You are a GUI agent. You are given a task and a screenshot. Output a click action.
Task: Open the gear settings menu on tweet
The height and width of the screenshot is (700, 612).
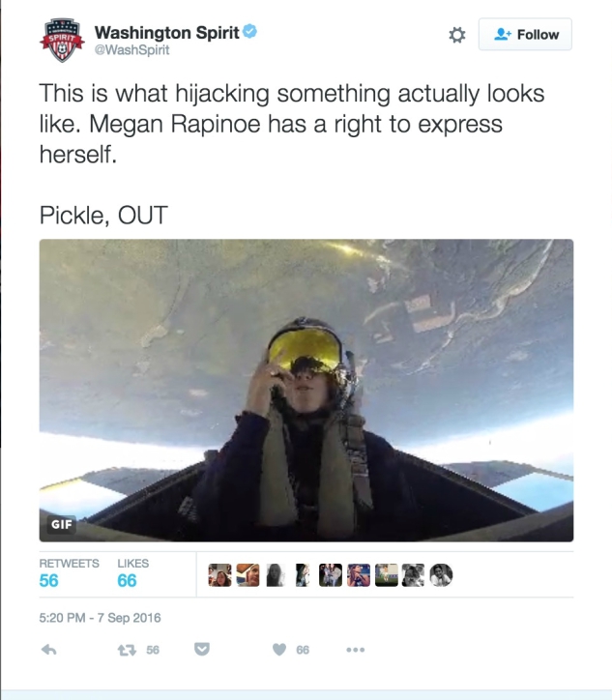click(x=456, y=35)
